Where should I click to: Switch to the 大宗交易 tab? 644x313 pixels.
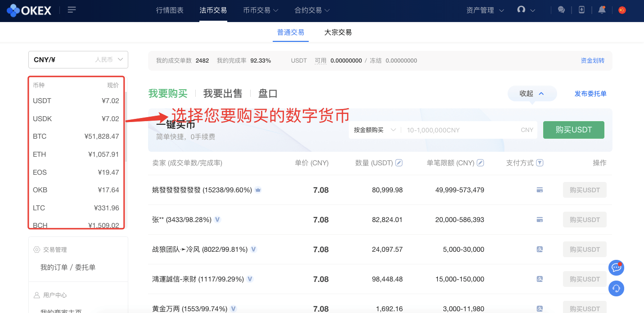pos(338,32)
